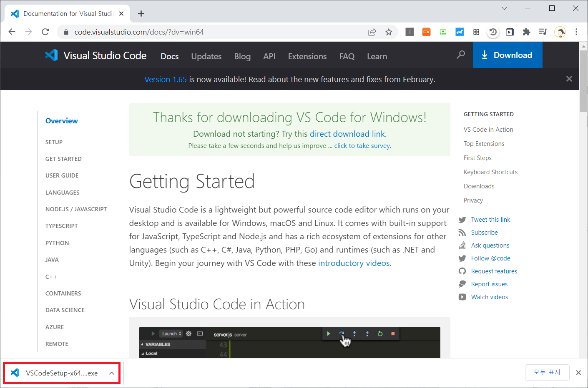Open the Extensions puzzle piece icon
This screenshot has width=588, height=388.
tap(526, 32)
